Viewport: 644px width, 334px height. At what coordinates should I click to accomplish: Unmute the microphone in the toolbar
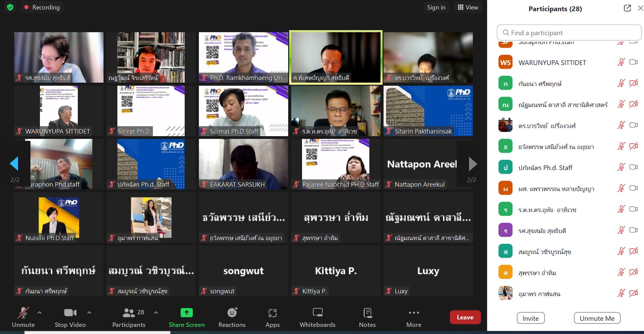23,317
